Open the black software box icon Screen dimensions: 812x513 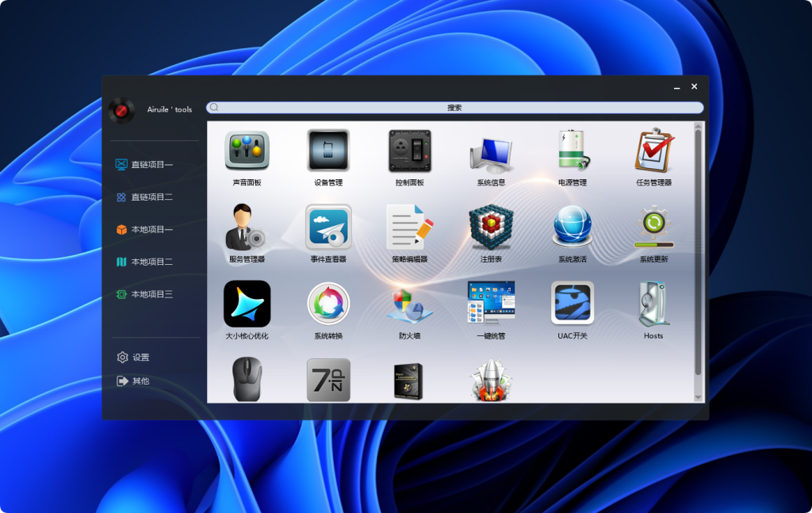tap(408, 381)
